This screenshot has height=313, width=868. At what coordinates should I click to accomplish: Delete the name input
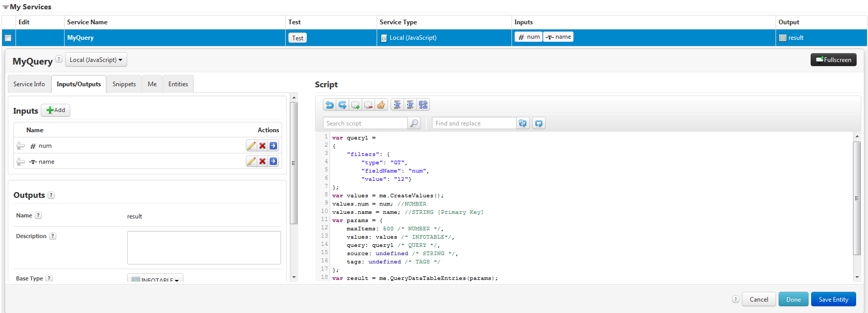click(x=262, y=161)
